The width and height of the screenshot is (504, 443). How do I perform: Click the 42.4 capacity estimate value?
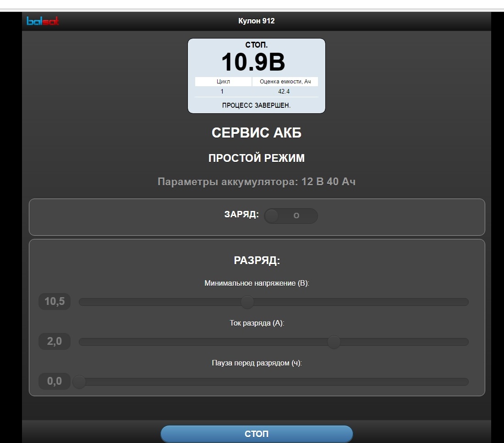284,91
